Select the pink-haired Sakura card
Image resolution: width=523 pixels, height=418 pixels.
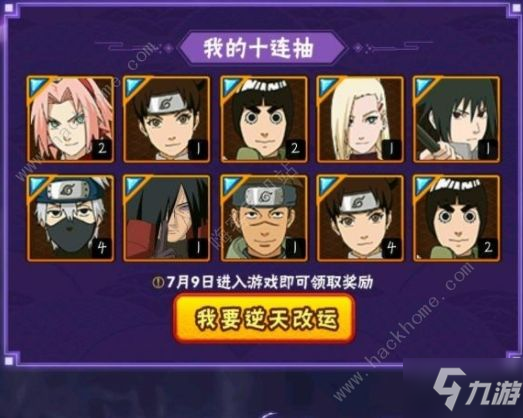(70, 119)
